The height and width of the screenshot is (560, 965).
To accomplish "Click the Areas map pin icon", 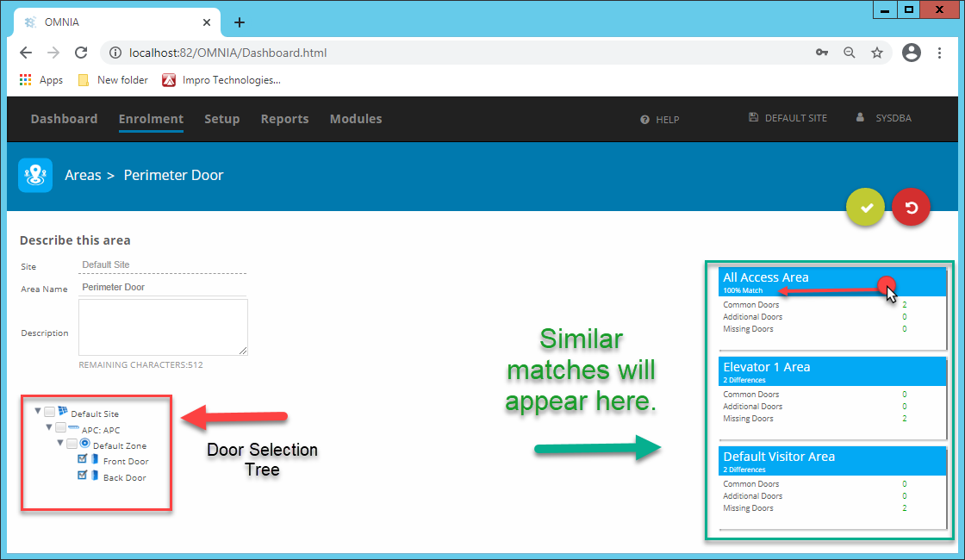I will point(35,176).
